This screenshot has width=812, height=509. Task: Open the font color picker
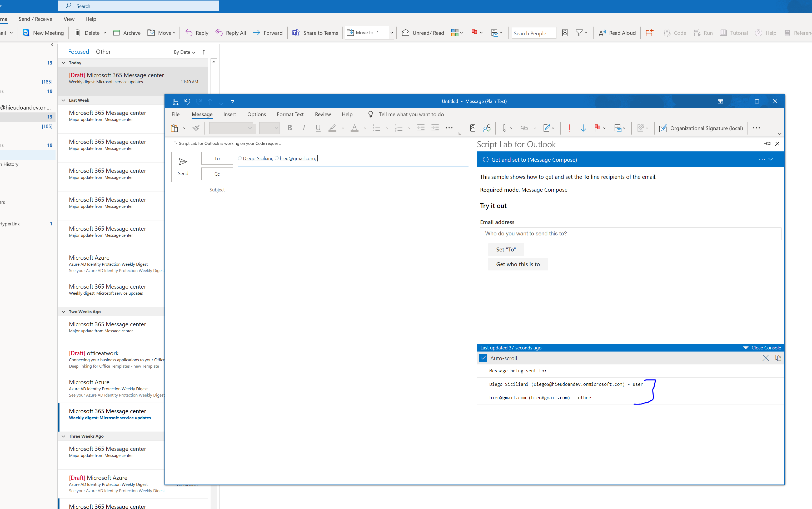tap(365, 129)
